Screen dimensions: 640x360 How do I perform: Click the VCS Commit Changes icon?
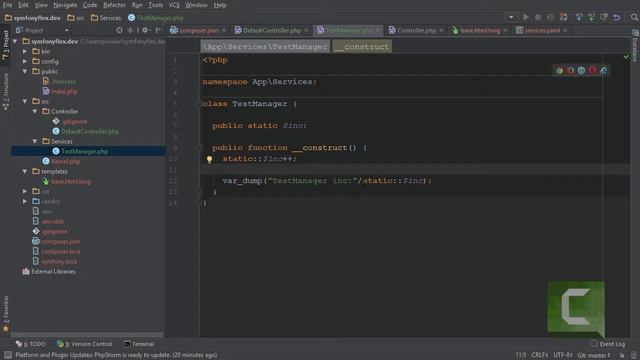(591, 18)
